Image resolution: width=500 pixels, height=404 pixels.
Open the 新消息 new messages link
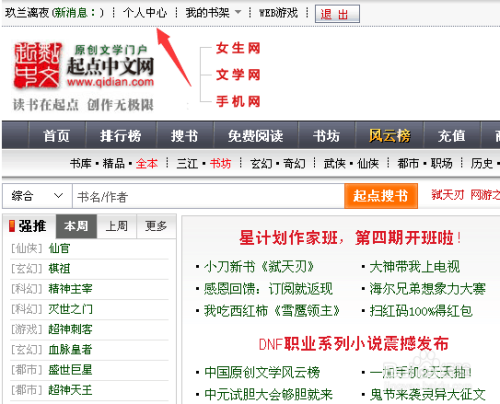(75, 13)
